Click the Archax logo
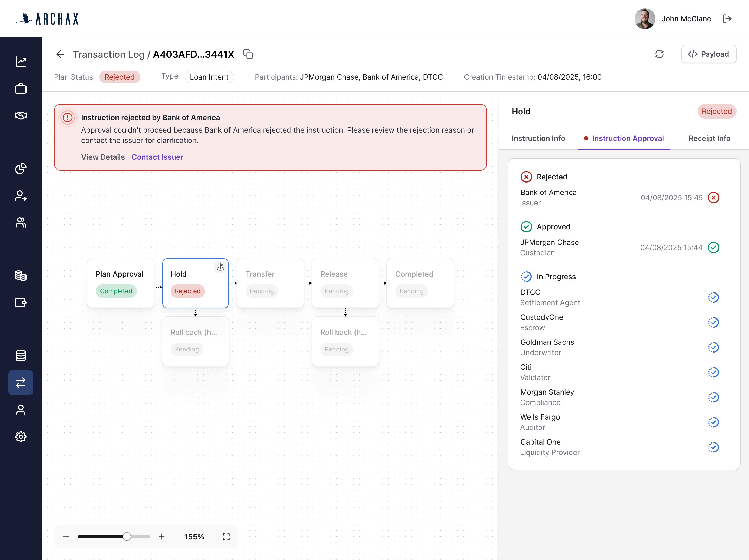 point(47,19)
